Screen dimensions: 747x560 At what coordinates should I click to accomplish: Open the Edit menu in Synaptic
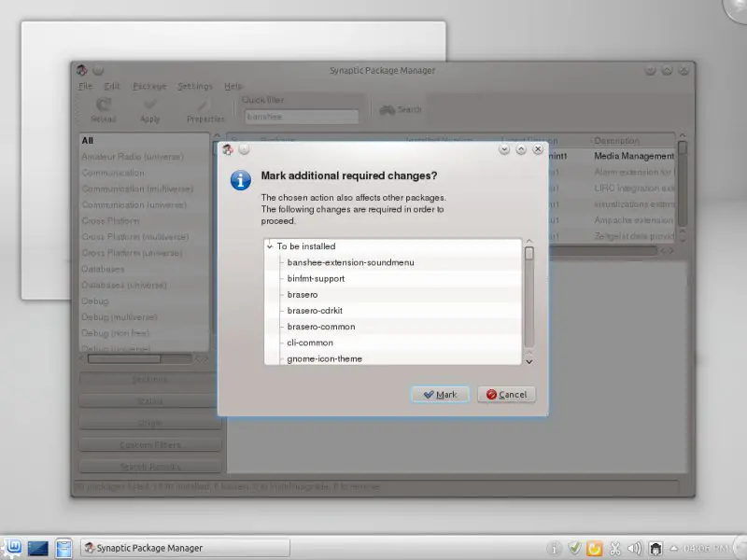click(112, 86)
